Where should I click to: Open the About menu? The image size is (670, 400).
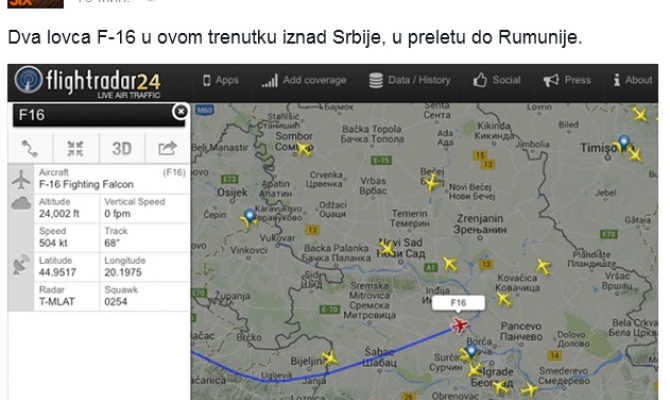pos(631,80)
